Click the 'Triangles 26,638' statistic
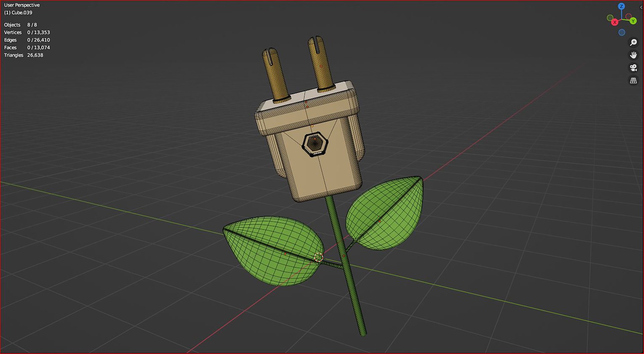The width and height of the screenshot is (644, 354). coord(23,55)
